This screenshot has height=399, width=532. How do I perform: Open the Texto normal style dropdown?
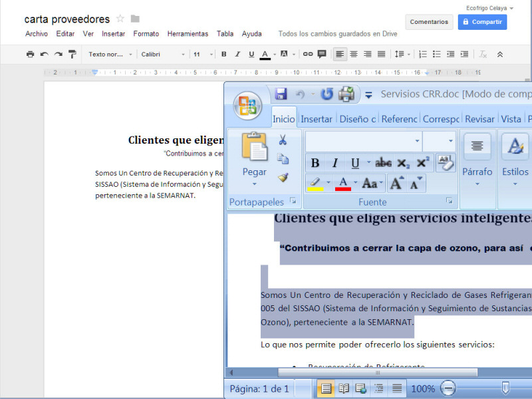110,55
